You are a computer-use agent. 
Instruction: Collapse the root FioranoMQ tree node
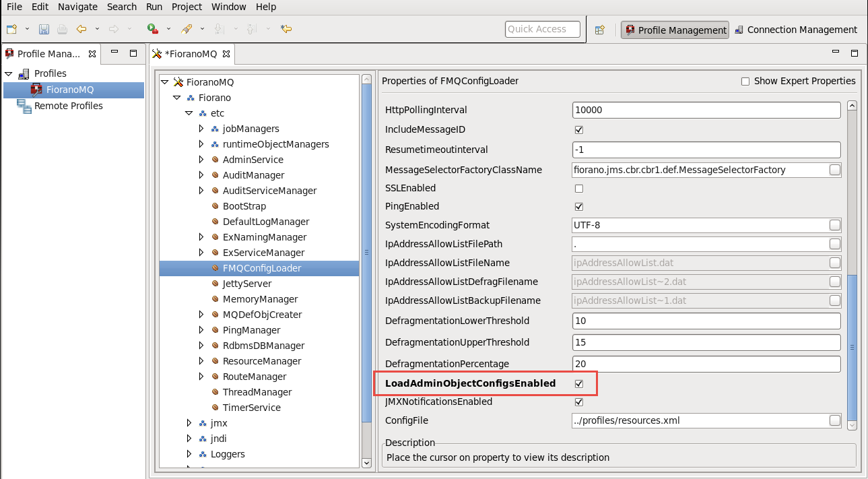[x=165, y=82]
